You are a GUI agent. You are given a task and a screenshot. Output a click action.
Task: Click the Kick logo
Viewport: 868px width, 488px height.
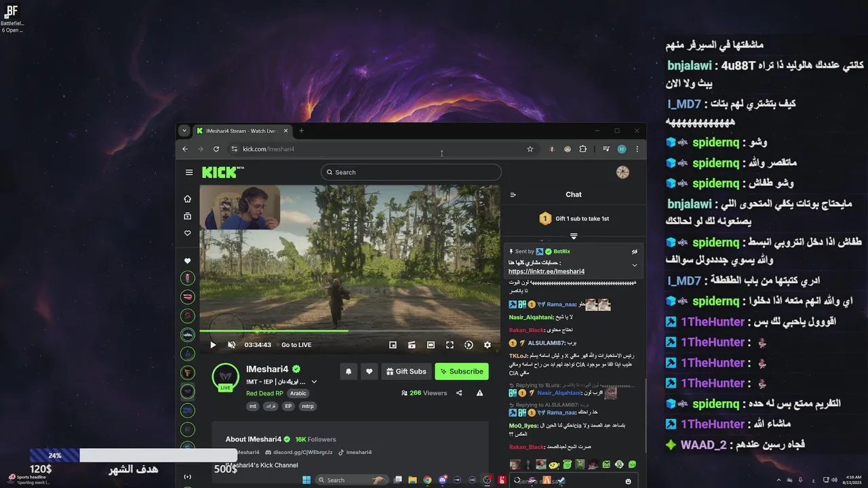222,172
